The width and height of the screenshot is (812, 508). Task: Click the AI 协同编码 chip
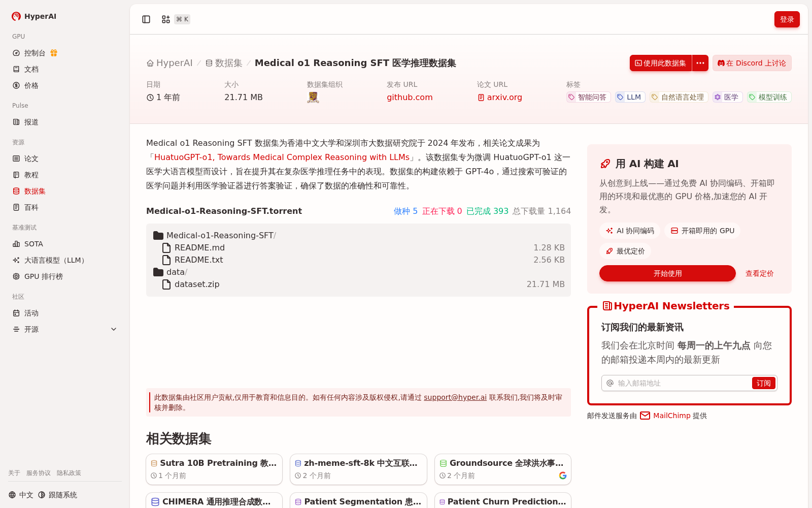(x=630, y=231)
